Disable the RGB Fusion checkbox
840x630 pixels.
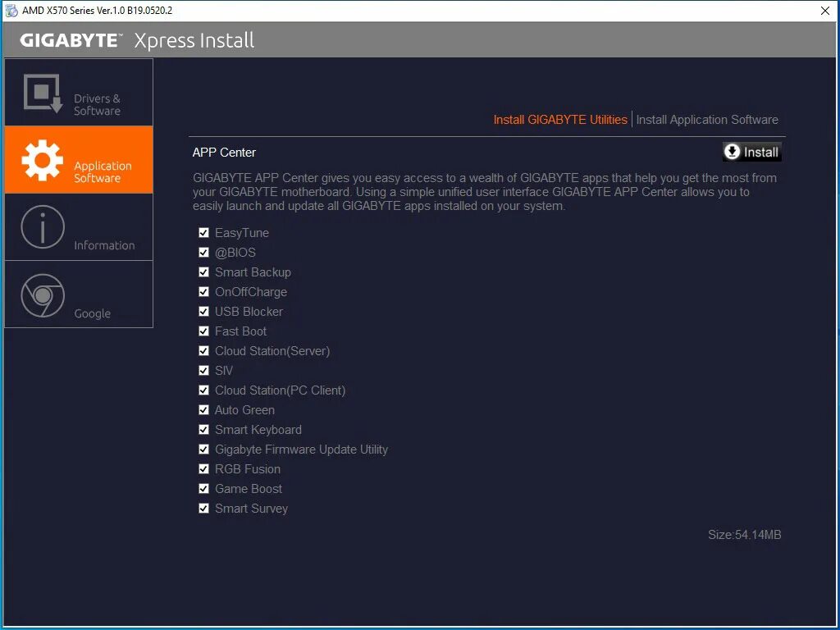[x=203, y=468]
